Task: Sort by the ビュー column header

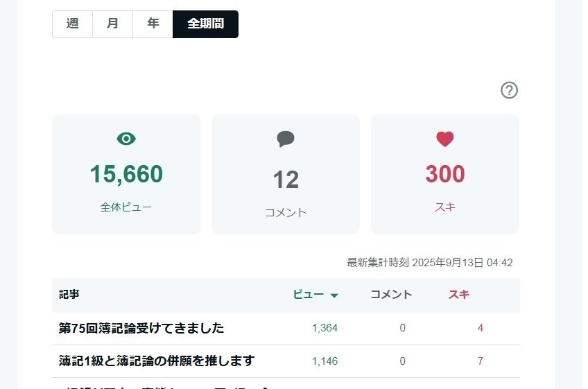Action: (309, 295)
